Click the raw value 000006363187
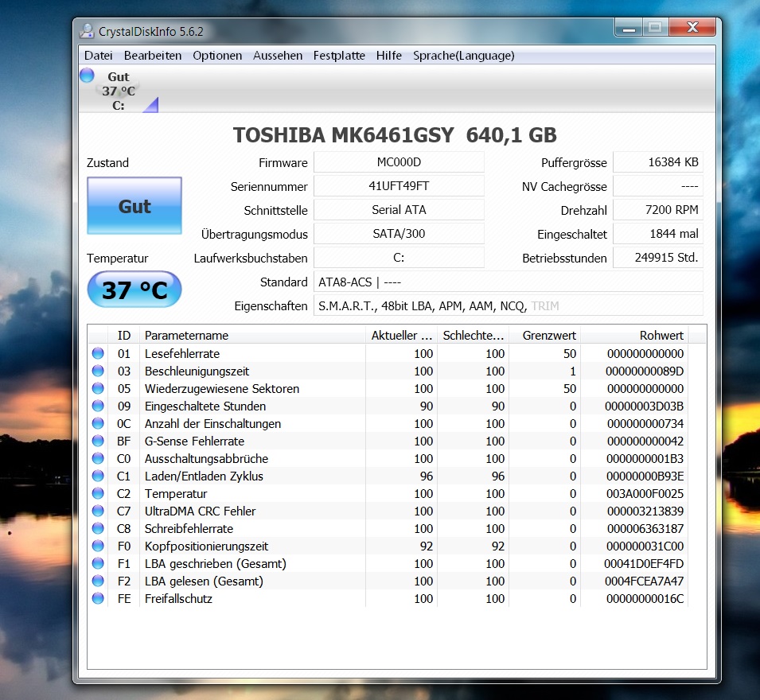 645,528
